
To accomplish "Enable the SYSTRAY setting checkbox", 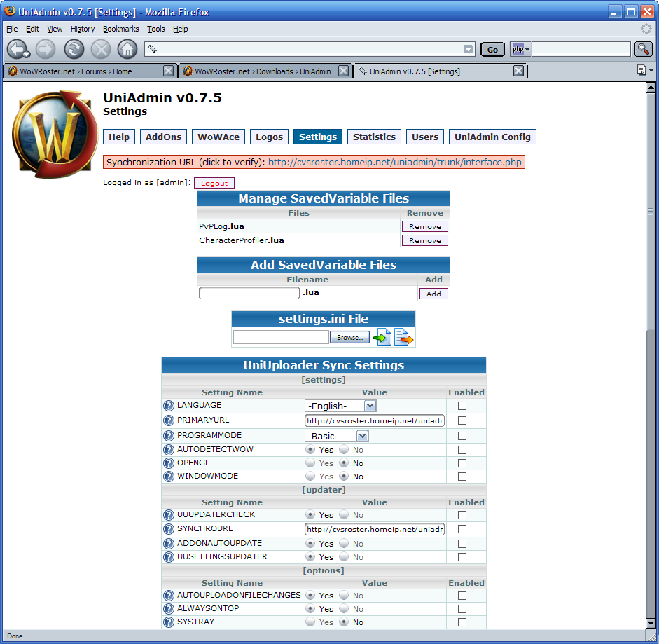I will click(462, 622).
